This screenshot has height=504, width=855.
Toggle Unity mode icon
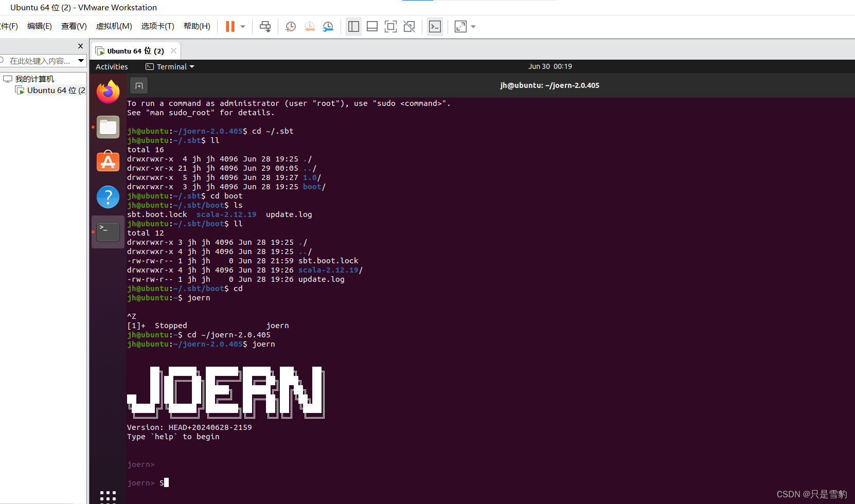pos(409,26)
